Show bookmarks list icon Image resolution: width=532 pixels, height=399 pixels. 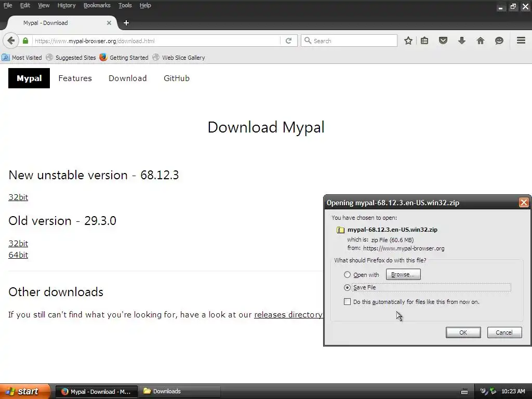click(x=424, y=41)
